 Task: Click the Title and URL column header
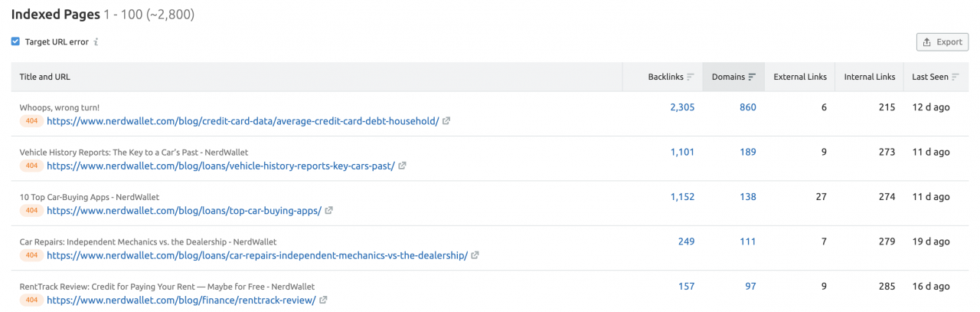[x=45, y=77]
